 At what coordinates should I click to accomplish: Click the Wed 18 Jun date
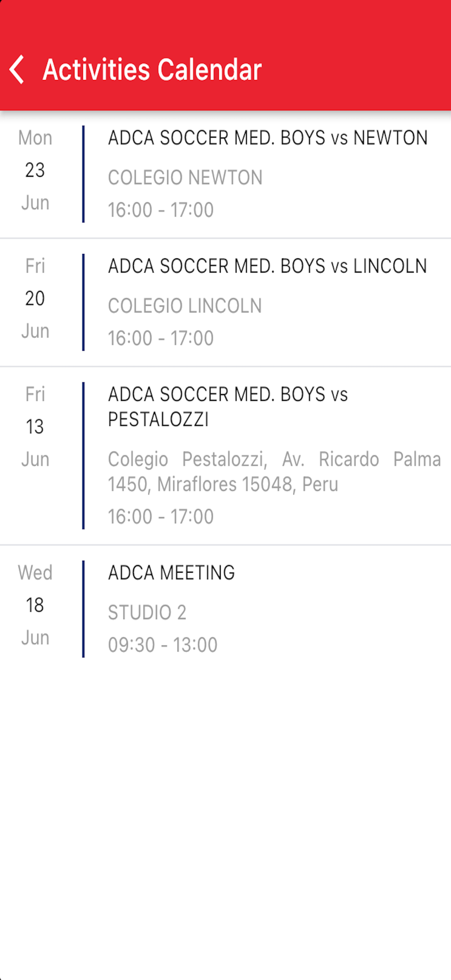35,605
